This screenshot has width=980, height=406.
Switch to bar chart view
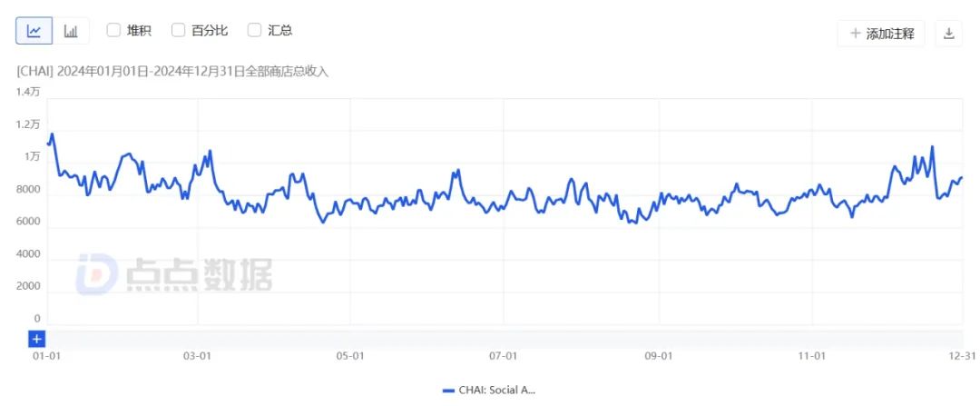[x=71, y=31]
